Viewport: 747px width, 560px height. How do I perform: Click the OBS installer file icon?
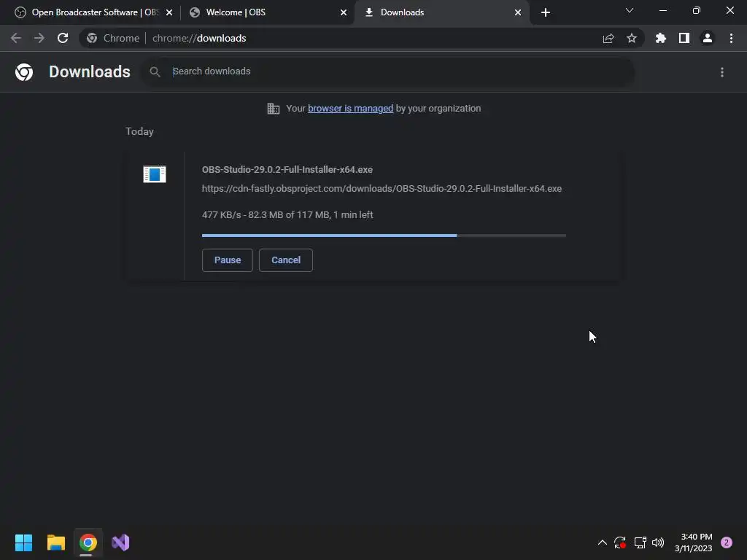155,174
